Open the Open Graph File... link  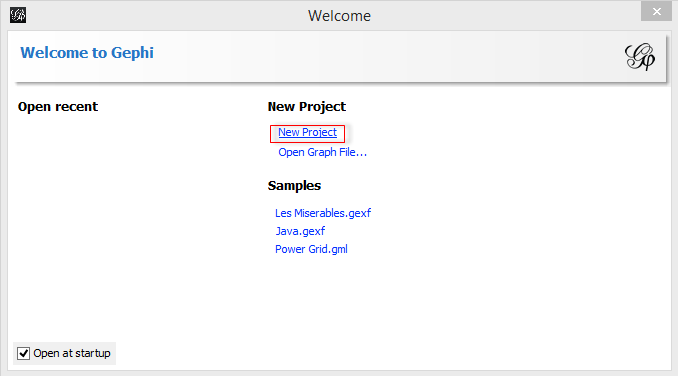pos(323,152)
